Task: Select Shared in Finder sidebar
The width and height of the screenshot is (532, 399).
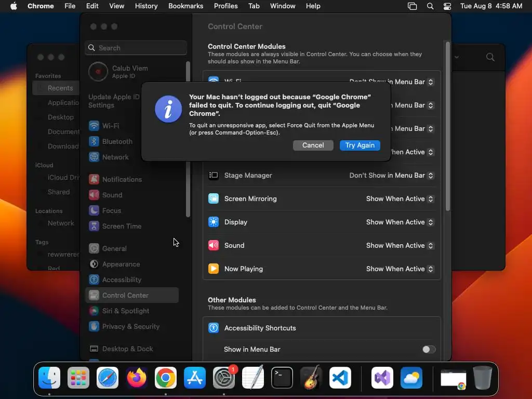Action: [x=58, y=192]
